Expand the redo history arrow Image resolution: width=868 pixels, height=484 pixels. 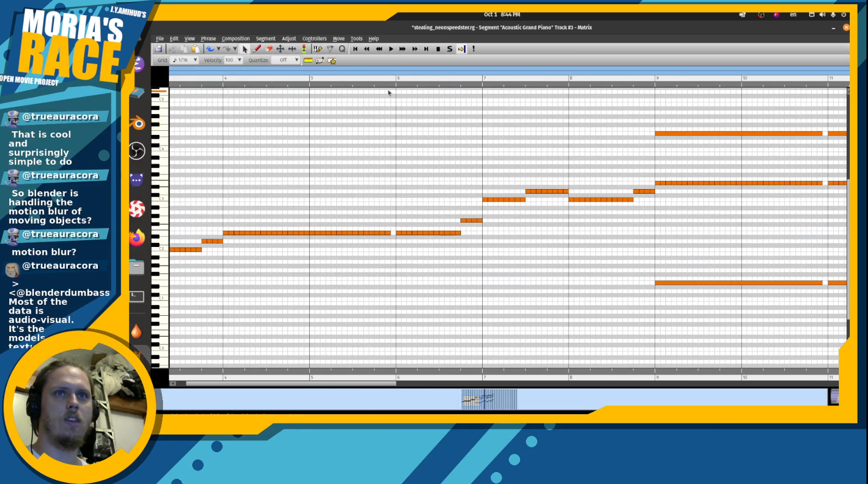235,49
